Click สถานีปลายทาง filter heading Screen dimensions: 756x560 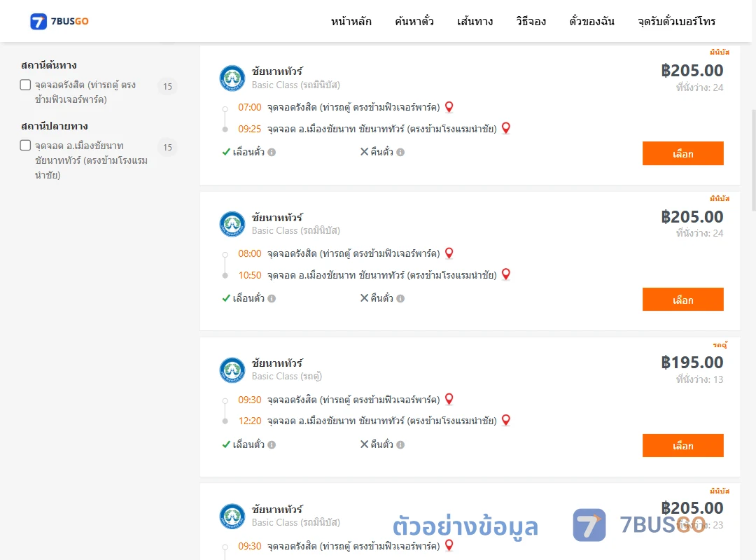tap(55, 127)
